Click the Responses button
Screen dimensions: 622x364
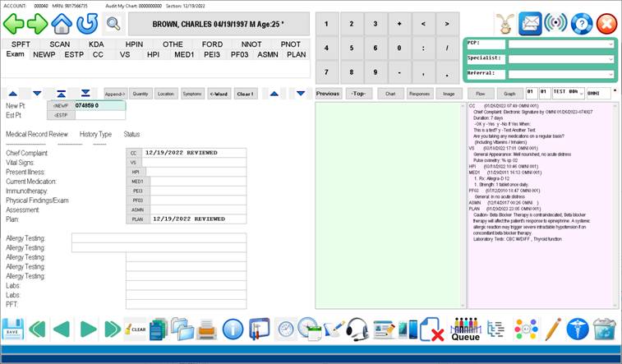pos(419,94)
